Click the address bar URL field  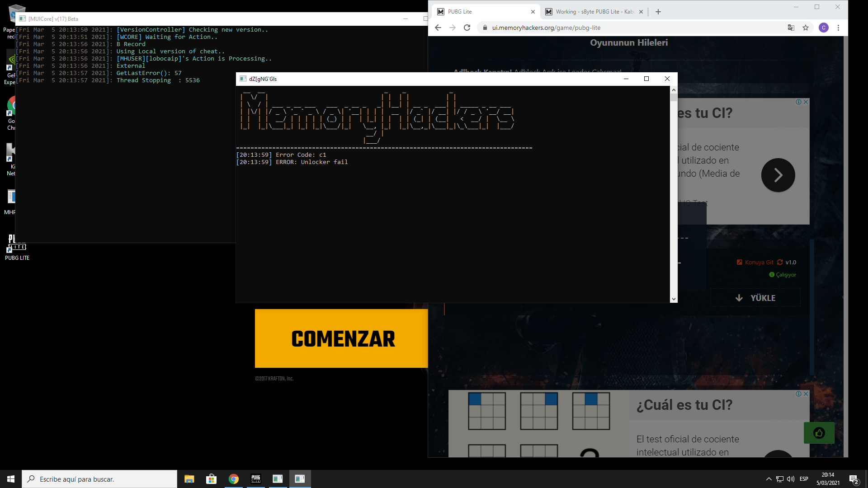click(x=633, y=28)
